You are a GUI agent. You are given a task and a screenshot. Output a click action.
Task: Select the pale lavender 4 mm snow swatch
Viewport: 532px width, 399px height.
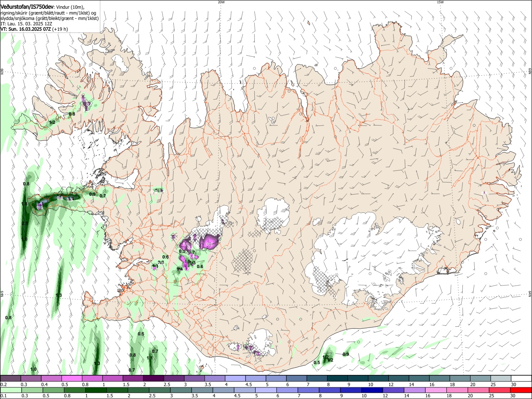point(235,379)
